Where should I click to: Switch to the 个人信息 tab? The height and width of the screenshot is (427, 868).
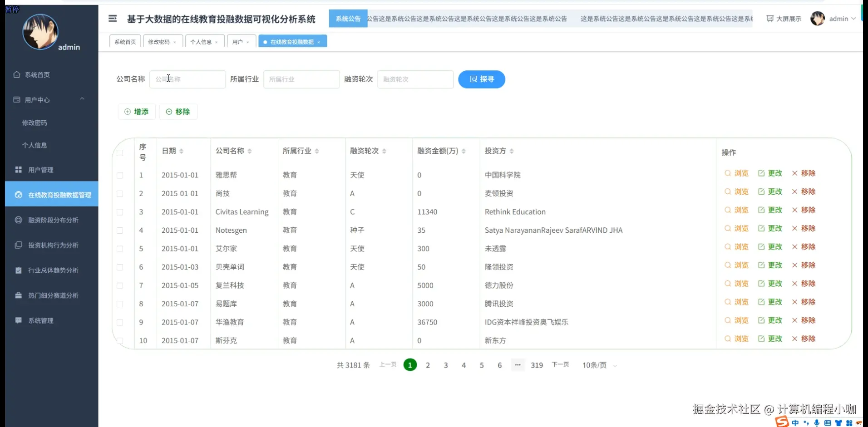coord(202,41)
